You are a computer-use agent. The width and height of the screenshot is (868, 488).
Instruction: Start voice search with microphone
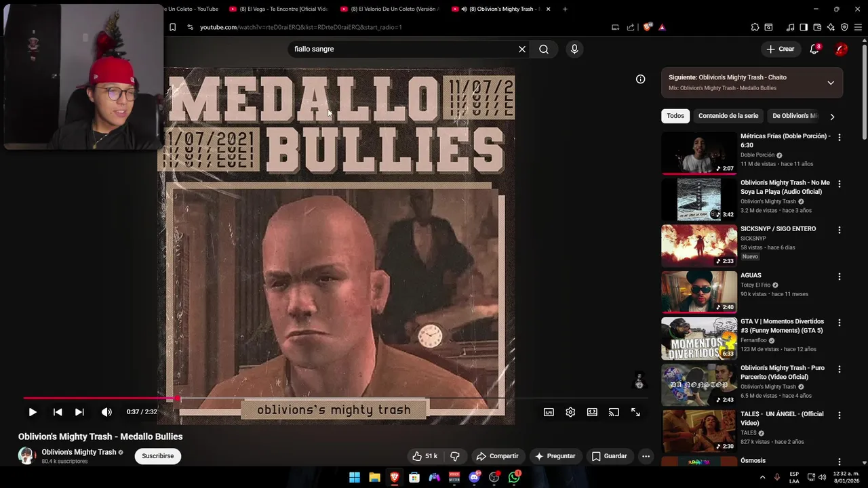point(574,49)
